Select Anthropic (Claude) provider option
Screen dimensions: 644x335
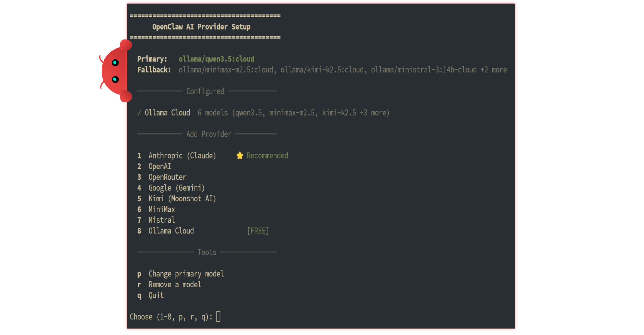pyautogui.click(x=182, y=156)
